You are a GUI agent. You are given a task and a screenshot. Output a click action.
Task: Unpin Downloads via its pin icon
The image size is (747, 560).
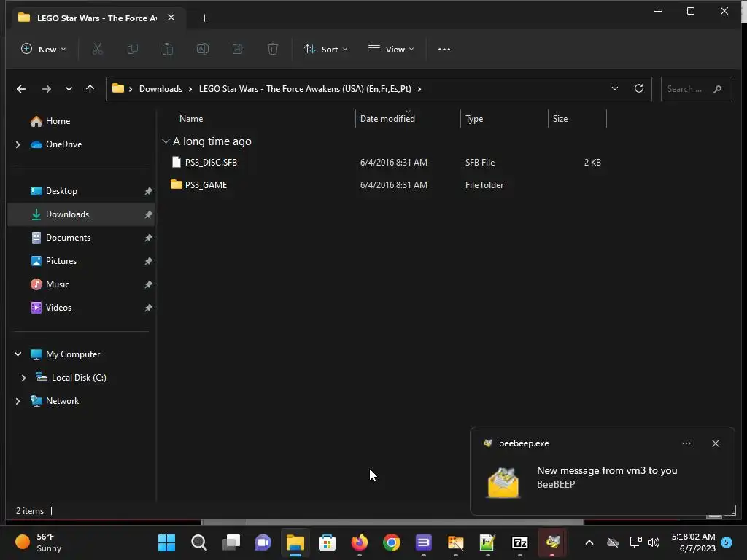pos(148,215)
